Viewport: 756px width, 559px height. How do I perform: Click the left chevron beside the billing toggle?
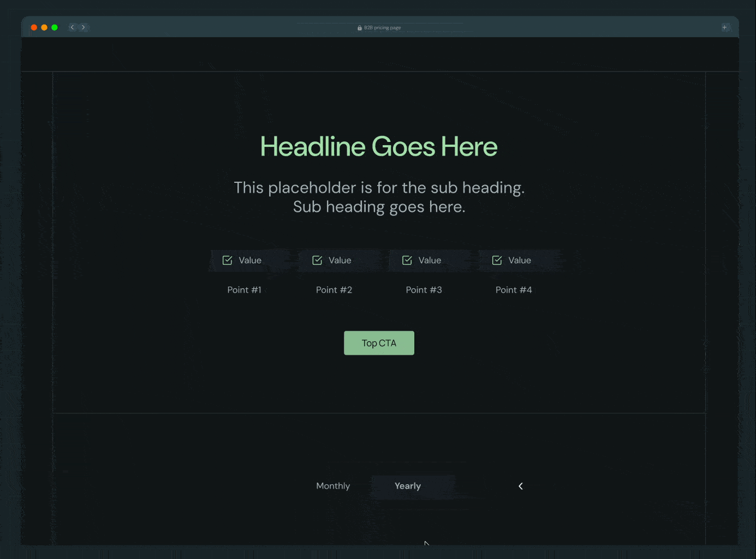click(520, 486)
